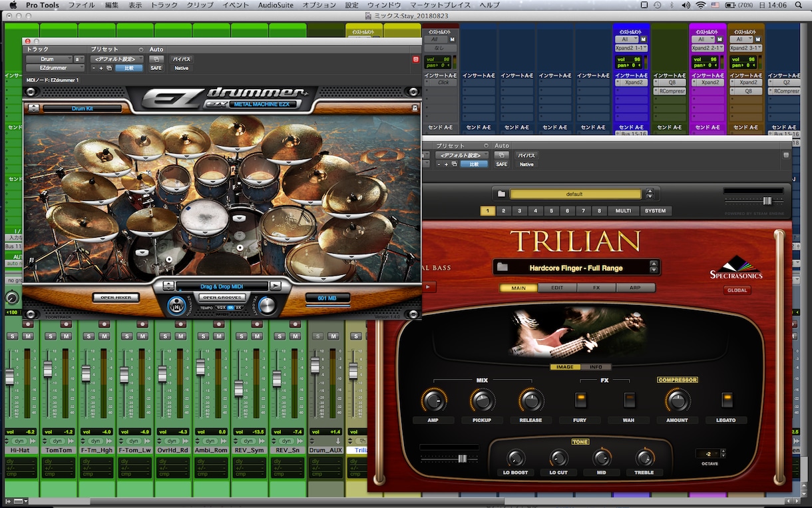The height and width of the screenshot is (508, 812).
Task: Click the EZdrummer Humanize button
Action: click(176, 306)
